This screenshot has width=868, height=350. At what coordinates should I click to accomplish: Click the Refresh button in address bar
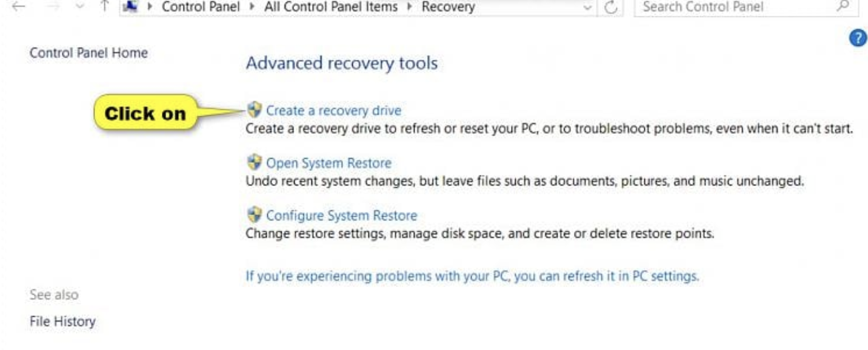612,8
